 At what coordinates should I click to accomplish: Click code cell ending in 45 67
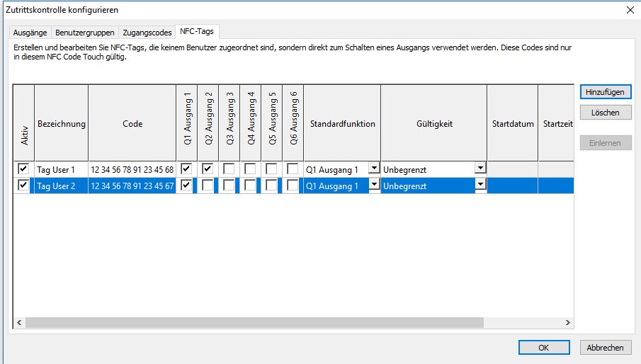click(132, 186)
